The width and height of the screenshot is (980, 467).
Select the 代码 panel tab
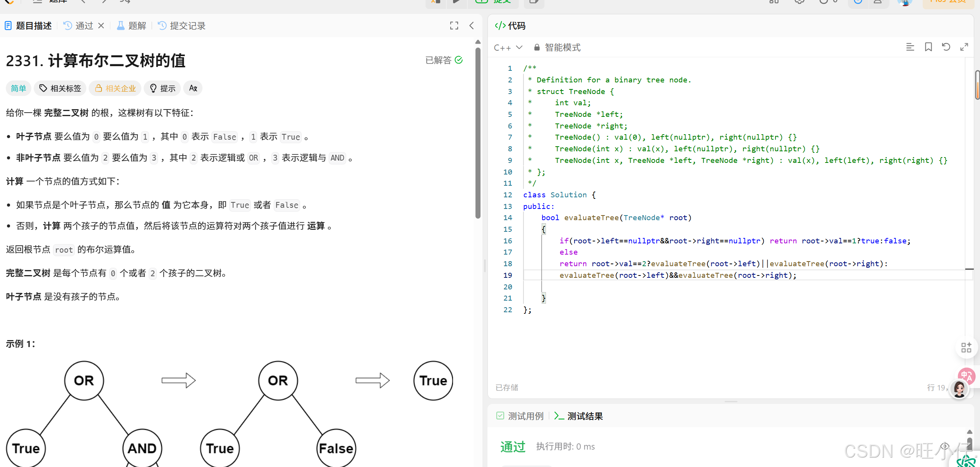tap(510, 26)
